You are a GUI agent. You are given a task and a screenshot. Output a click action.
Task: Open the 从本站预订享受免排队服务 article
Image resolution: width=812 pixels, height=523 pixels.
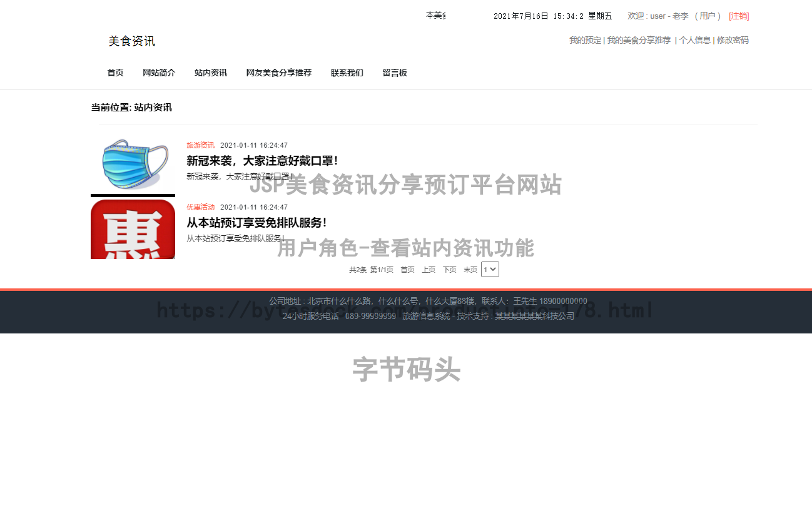(256, 222)
